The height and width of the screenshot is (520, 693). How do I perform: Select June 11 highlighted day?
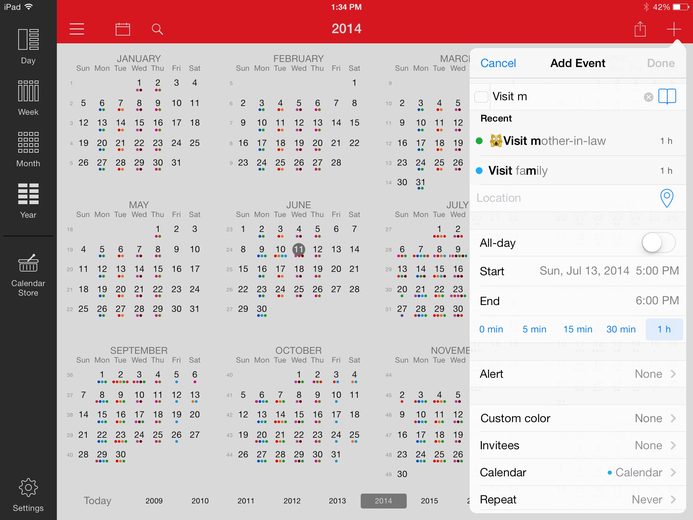click(x=299, y=250)
